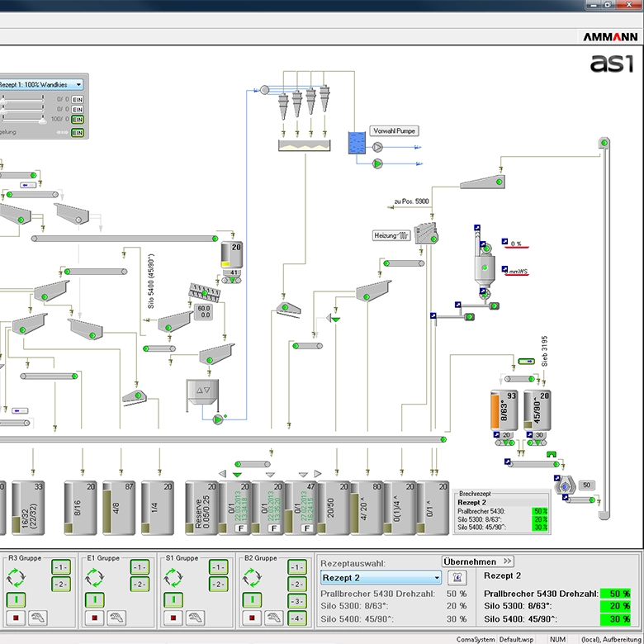
Task: Click the slider handle in the 100/ 0 row
Action: coord(41,120)
